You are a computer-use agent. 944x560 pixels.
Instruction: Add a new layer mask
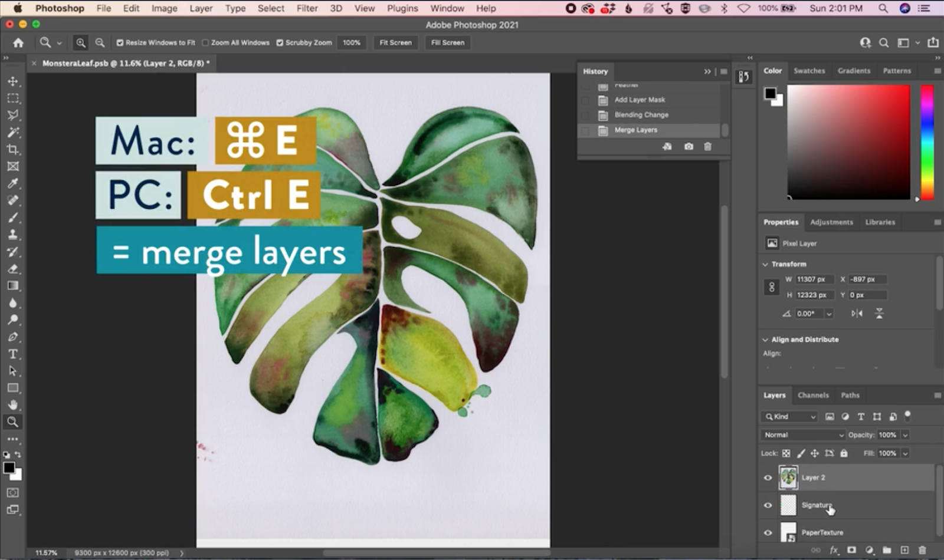coord(852,550)
